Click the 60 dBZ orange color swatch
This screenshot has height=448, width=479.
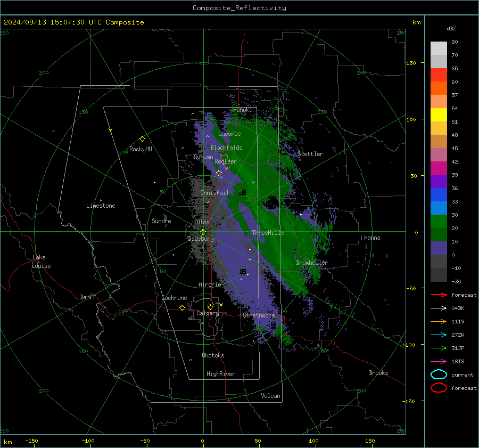click(x=439, y=88)
